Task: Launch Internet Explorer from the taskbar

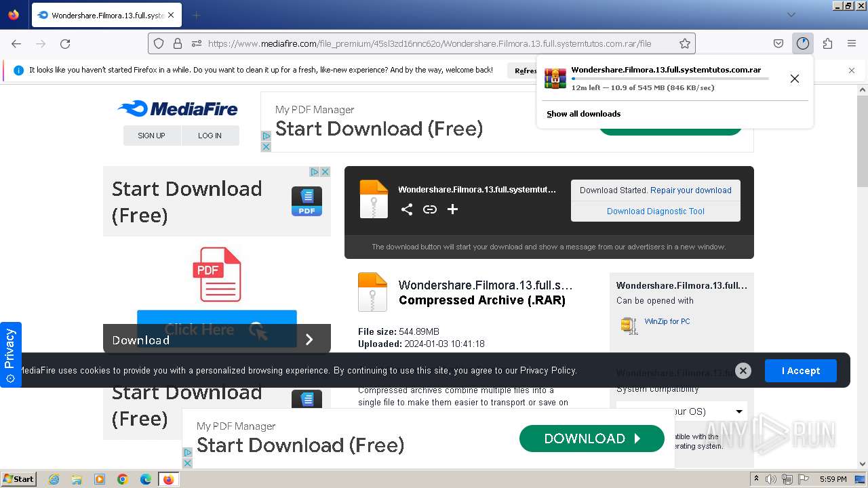Action: pyautogui.click(x=54, y=479)
